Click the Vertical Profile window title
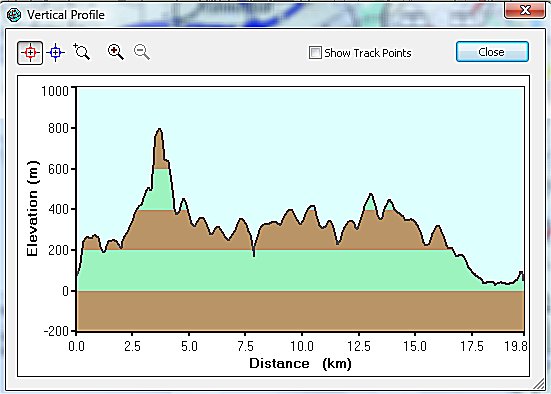551x394 pixels. point(66,15)
